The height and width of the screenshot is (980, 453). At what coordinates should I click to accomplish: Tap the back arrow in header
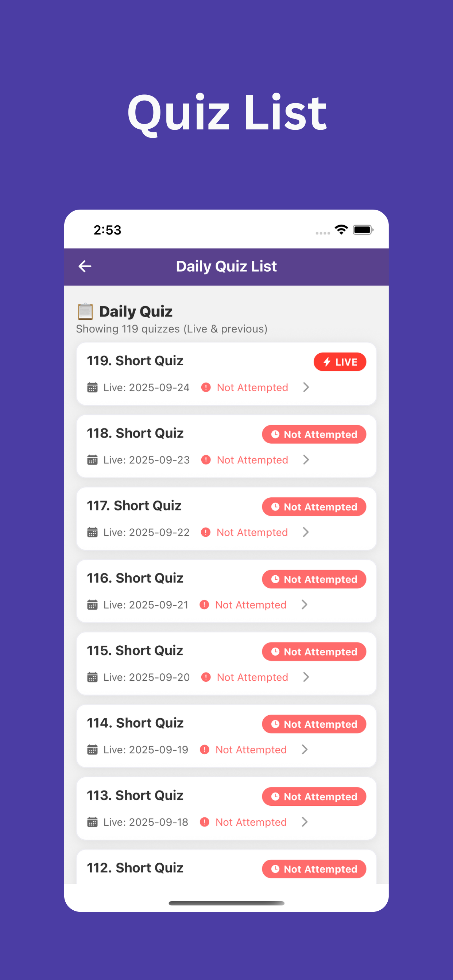point(85,266)
